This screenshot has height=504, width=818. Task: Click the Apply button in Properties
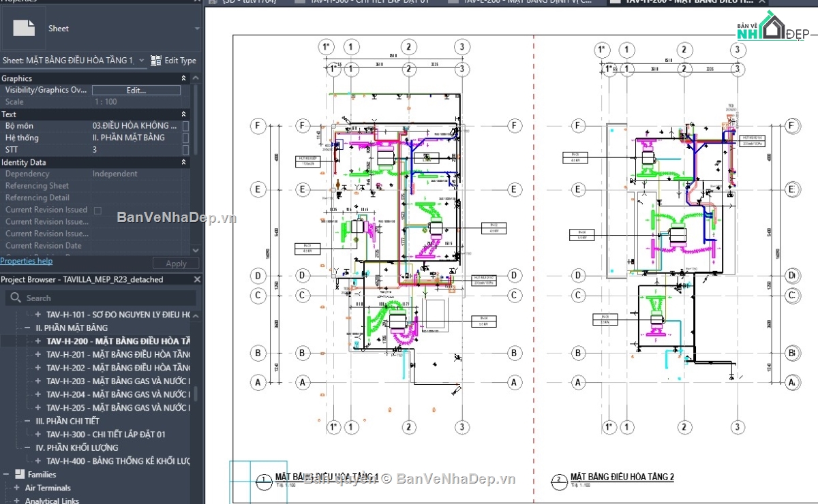pyautogui.click(x=176, y=264)
